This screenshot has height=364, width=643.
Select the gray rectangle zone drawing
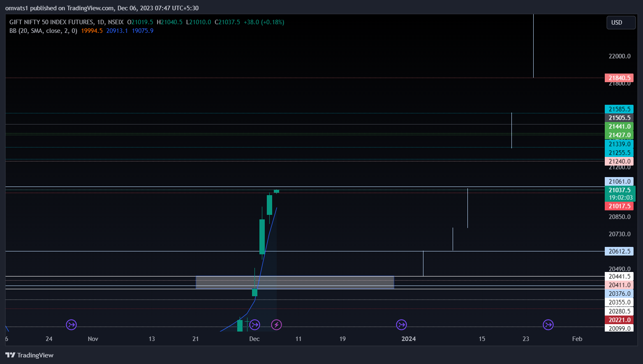295,282
